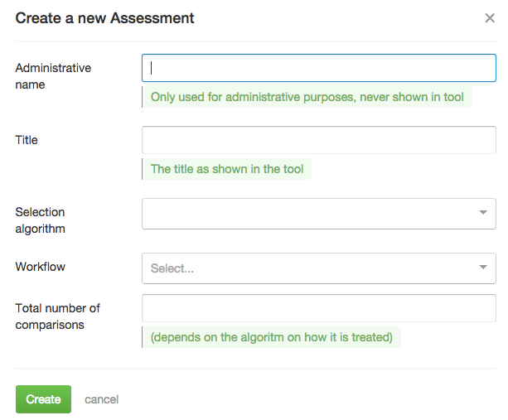Open the Selection algorithm dropdown
This screenshot has width=508, height=420.
pos(319,214)
